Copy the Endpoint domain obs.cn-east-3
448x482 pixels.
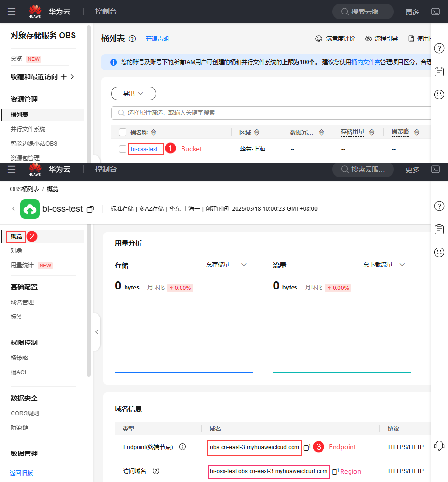307,447
